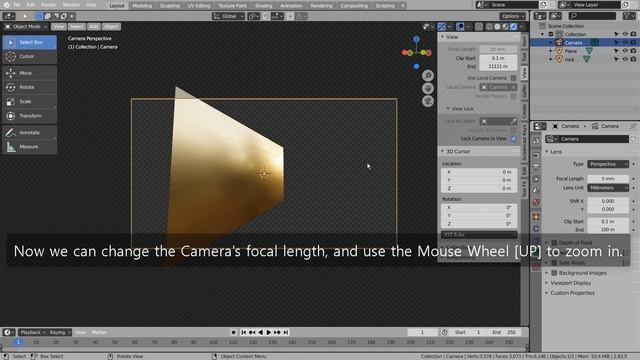Click the current frame number field
This screenshot has height=360, width=640.
click(422, 332)
